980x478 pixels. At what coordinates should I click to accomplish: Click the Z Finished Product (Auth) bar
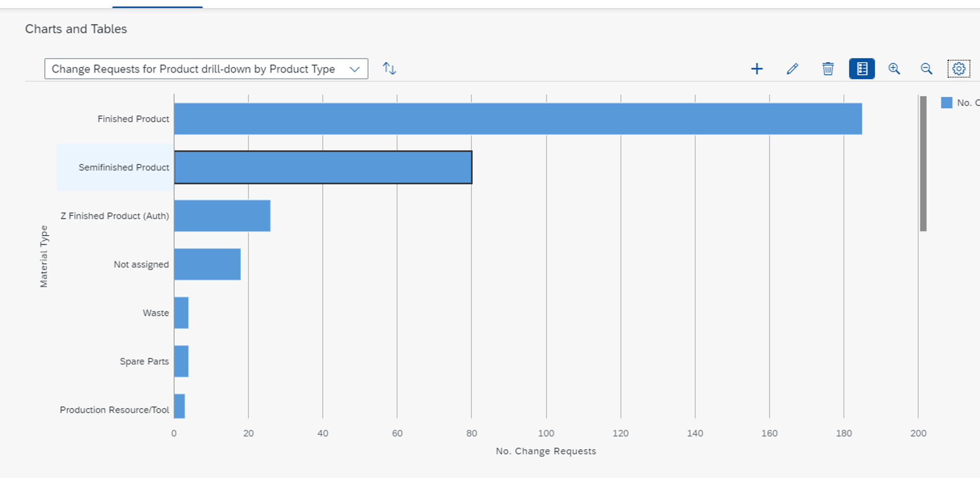pyautogui.click(x=222, y=216)
